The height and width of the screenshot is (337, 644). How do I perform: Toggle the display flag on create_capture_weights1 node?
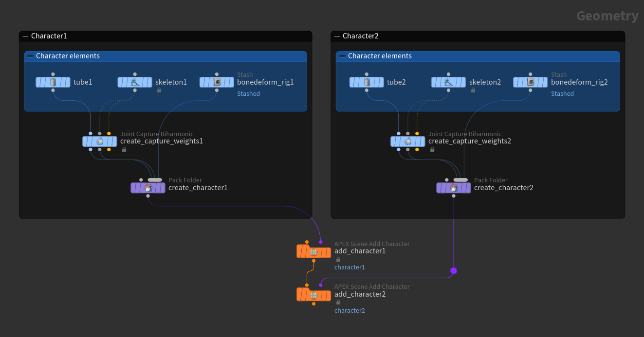[x=113, y=142]
